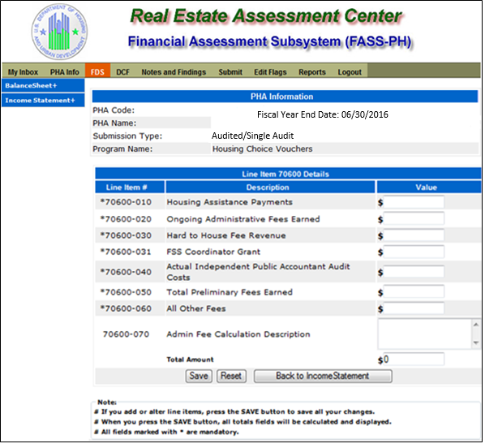Viewport: 485px width, 448px height.
Task: Click the Fiscal Year End Date 06/30/2016 text
Action: pos(323,115)
